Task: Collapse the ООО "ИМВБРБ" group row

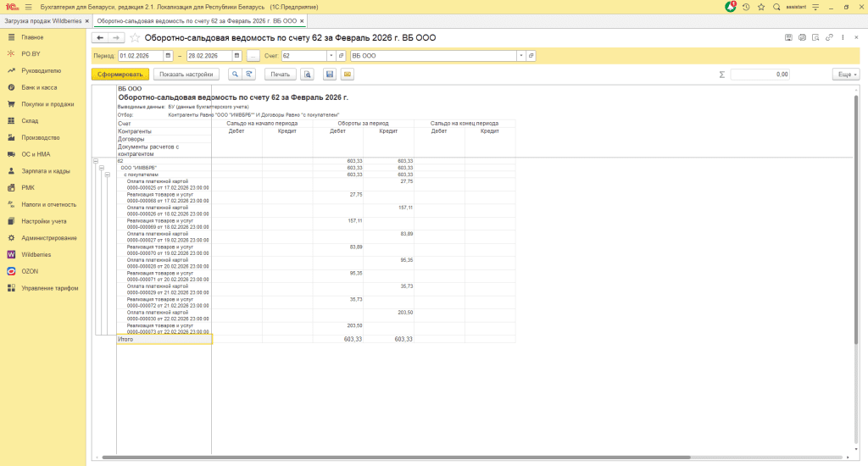Action: click(102, 168)
